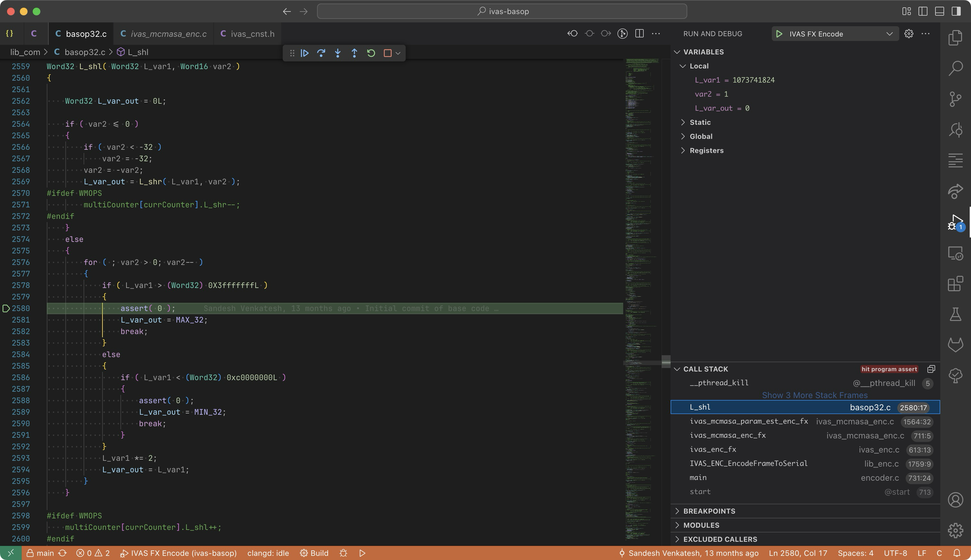Image resolution: width=971 pixels, height=560 pixels.
Task: Expand the BREAKPOINTS section
Action: point(709,511)
